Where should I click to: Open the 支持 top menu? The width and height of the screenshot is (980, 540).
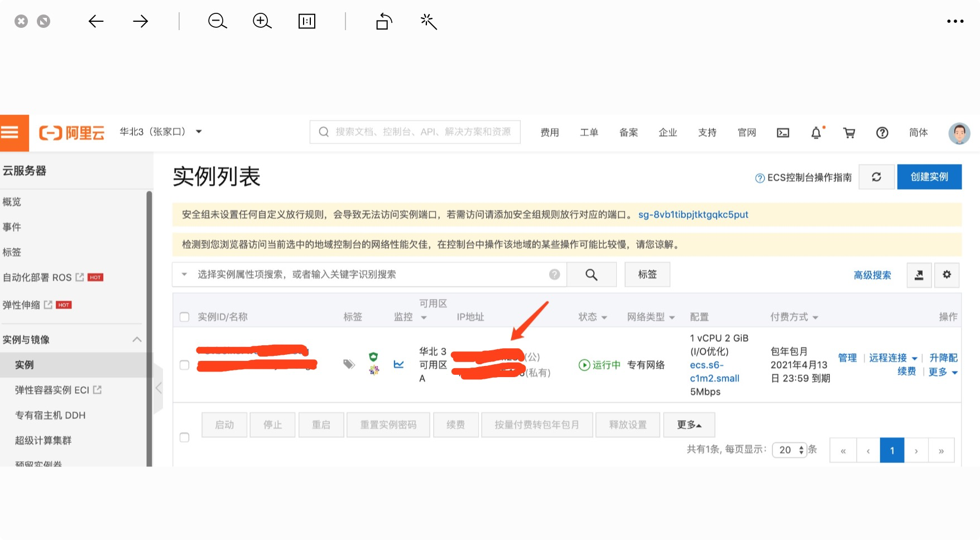708,133
